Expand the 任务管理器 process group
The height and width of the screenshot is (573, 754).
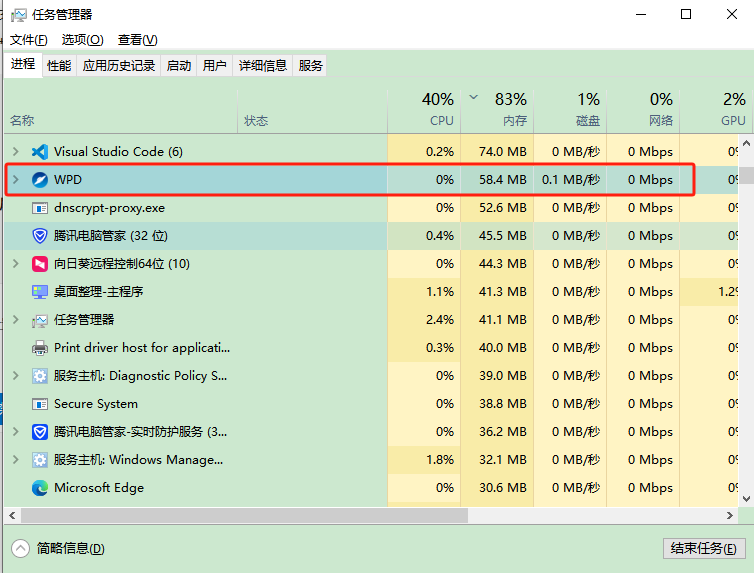point(15,320)
